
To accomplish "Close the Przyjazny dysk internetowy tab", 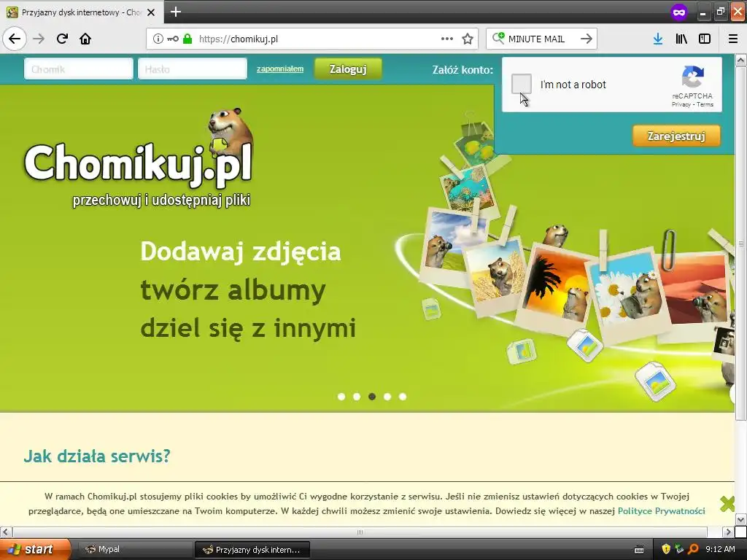I will tap(151, 12).
